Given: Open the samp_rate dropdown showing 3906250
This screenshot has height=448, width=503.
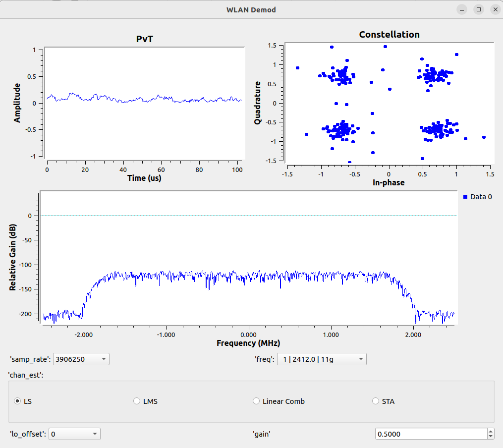Looking at the screenshot, I should (81, 359).
